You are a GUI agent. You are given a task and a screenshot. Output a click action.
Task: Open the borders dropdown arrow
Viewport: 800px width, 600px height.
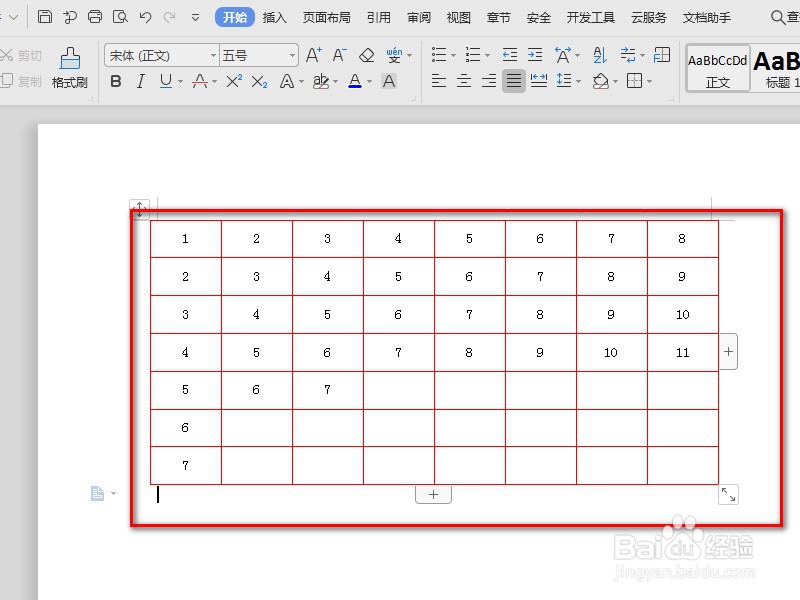coord(649,82)
